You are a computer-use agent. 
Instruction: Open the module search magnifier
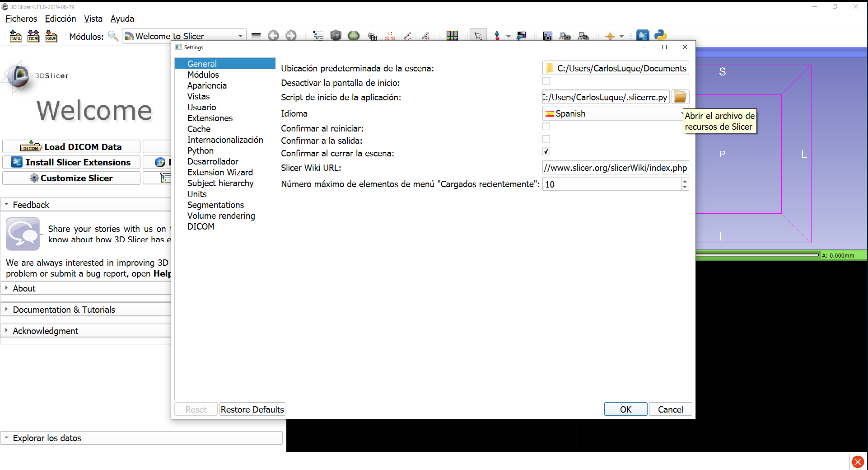point(113,36)
